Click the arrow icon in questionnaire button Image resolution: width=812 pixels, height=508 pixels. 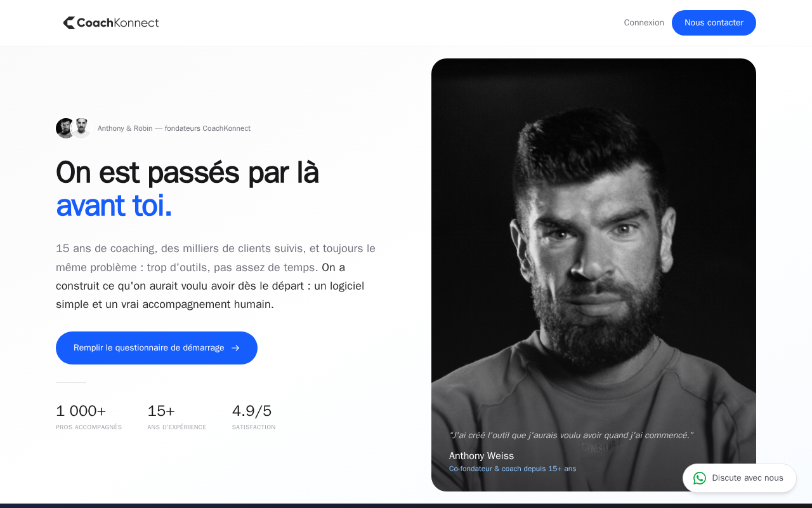(235, 348)
